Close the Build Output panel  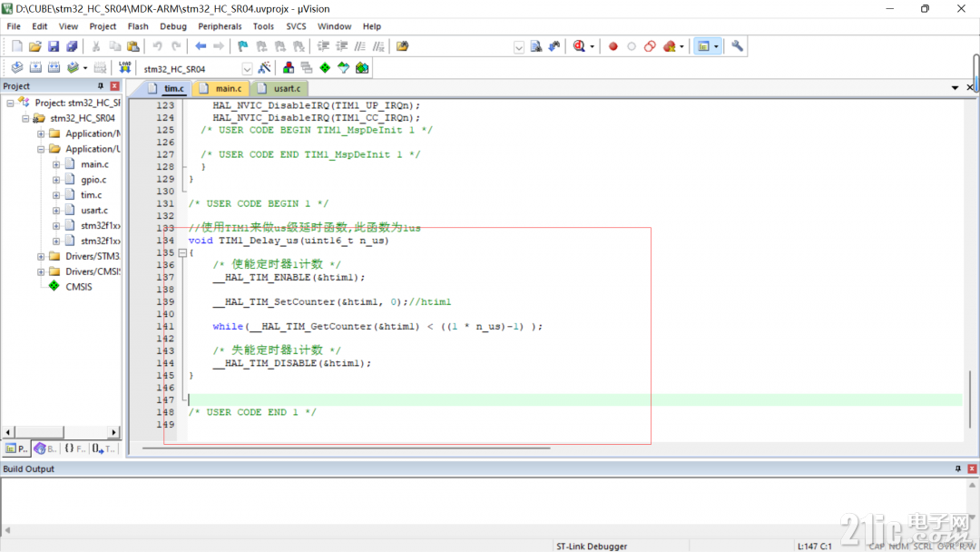coord(972,468)
